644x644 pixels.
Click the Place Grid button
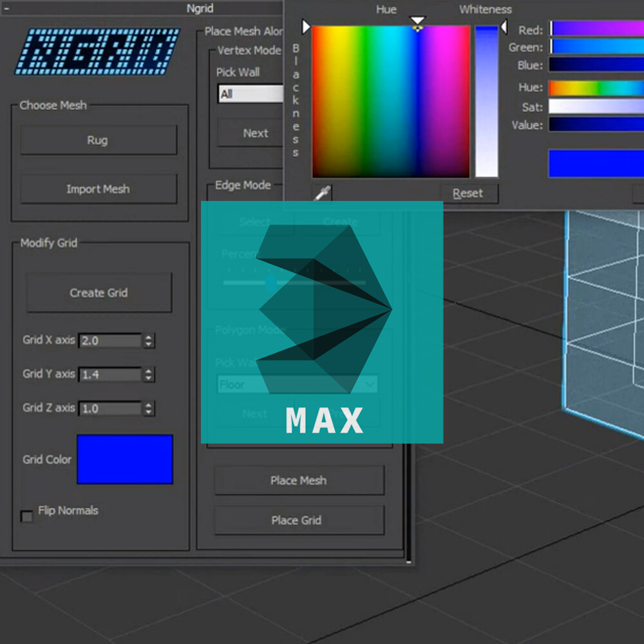[298, 520]
